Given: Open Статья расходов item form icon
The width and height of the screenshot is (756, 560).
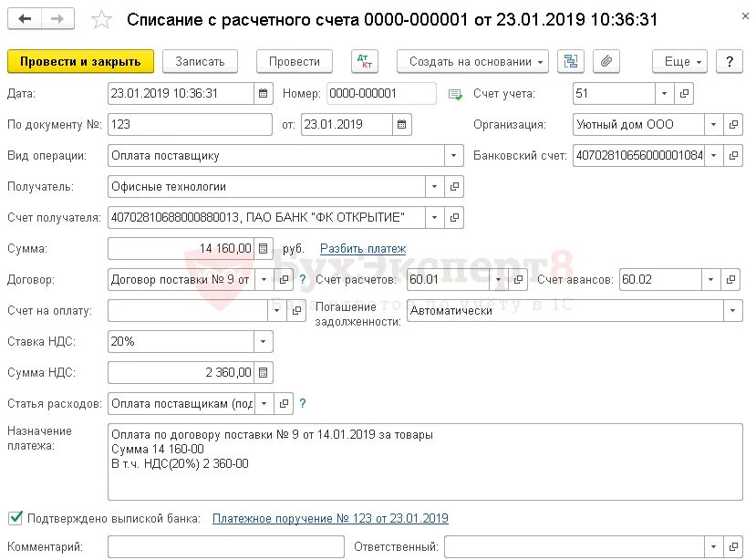Looking at the screenshot, I should coord(284,404).
